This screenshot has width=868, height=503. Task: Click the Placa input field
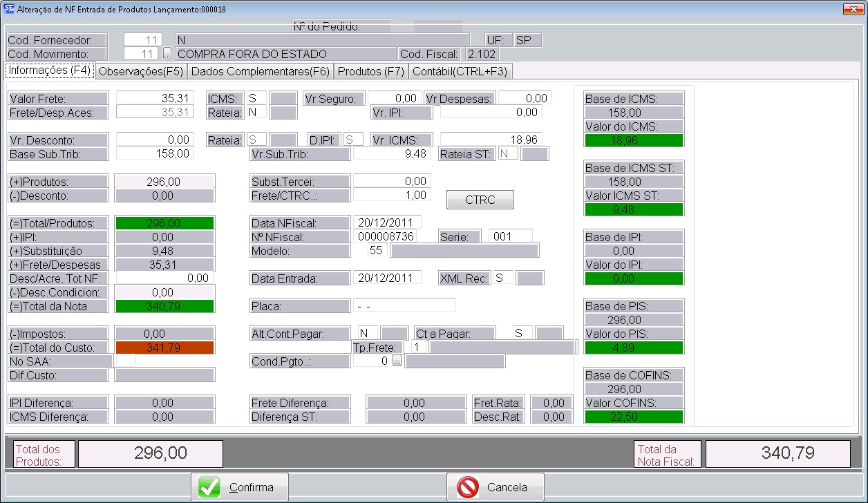pos(404,305)
